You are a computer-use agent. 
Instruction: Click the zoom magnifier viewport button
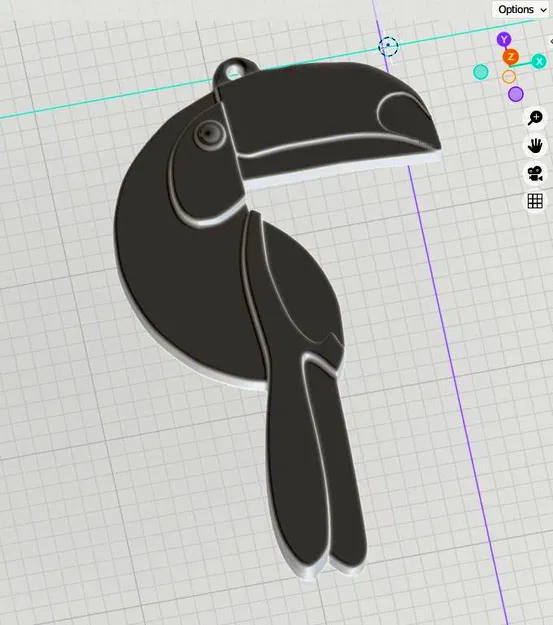pyautogui.click(x=535, y=118)
